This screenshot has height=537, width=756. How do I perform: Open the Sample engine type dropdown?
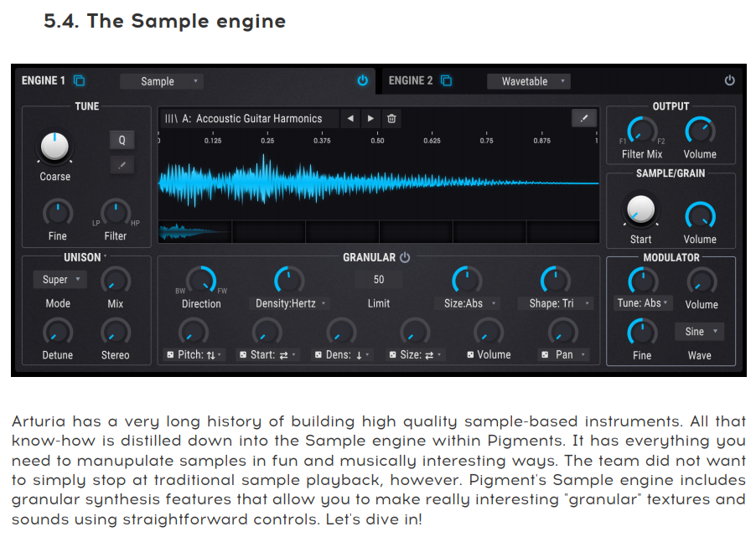[161, 81]
